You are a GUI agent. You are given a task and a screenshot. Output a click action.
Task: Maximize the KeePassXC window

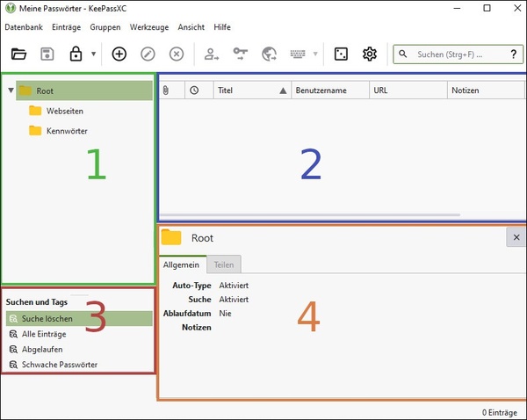click(487, 8)
